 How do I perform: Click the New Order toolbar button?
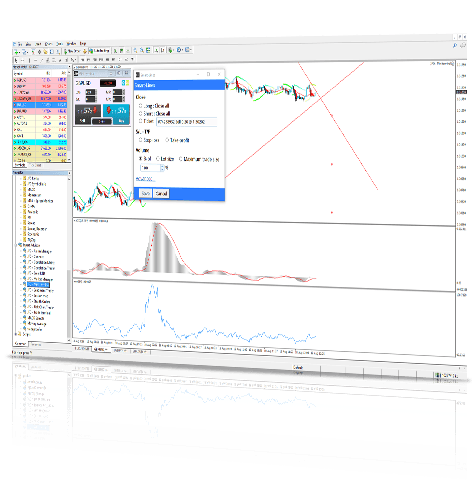pyautogui.click(x=72, y=51)
